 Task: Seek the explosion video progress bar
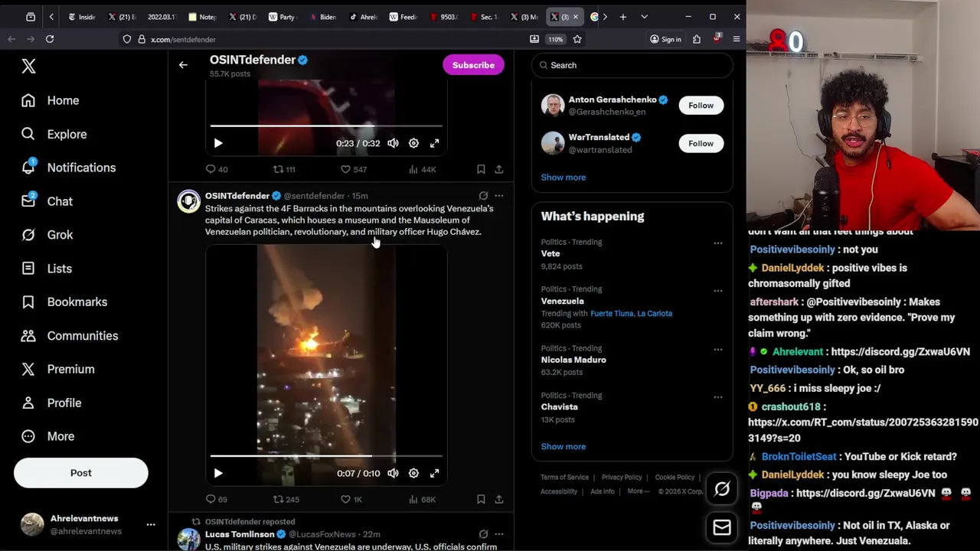[x=326, y=455]
